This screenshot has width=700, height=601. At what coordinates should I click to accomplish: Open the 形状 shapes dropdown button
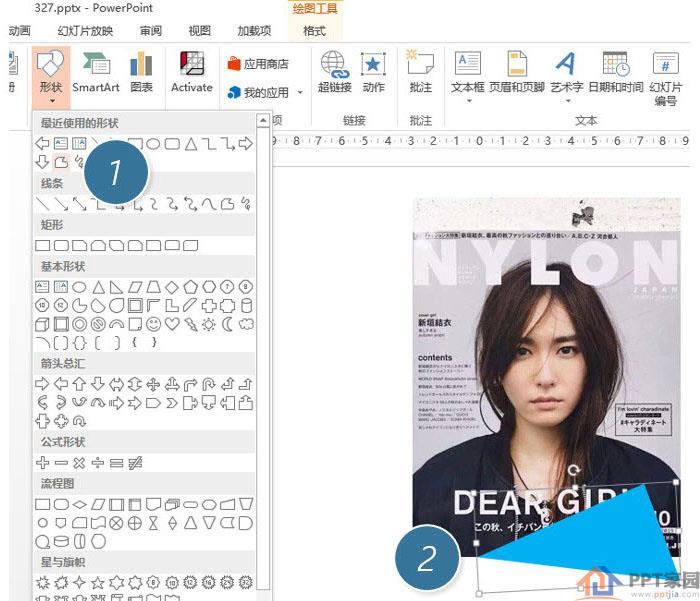pyautogui.click(x=51, y=77)
